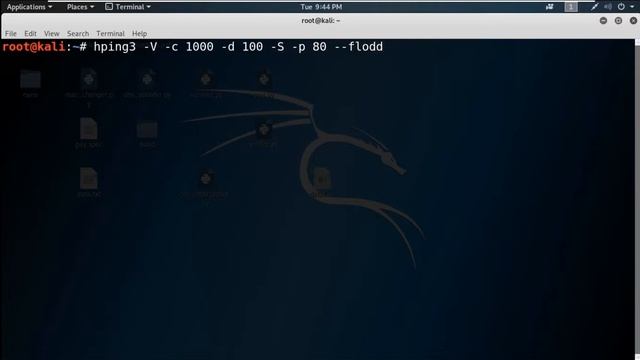Open the Search menu

pyautogui.click(x=78, y=33)
